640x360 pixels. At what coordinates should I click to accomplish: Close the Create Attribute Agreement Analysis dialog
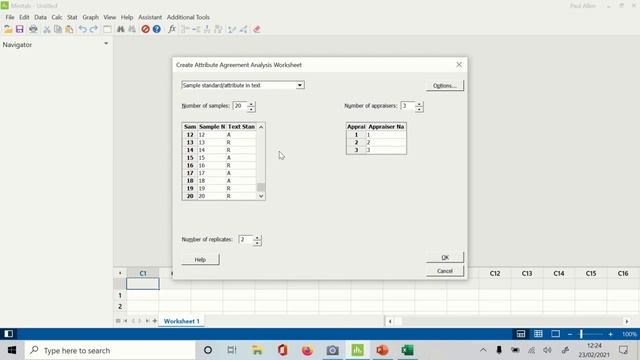click(x=459, y=64)
